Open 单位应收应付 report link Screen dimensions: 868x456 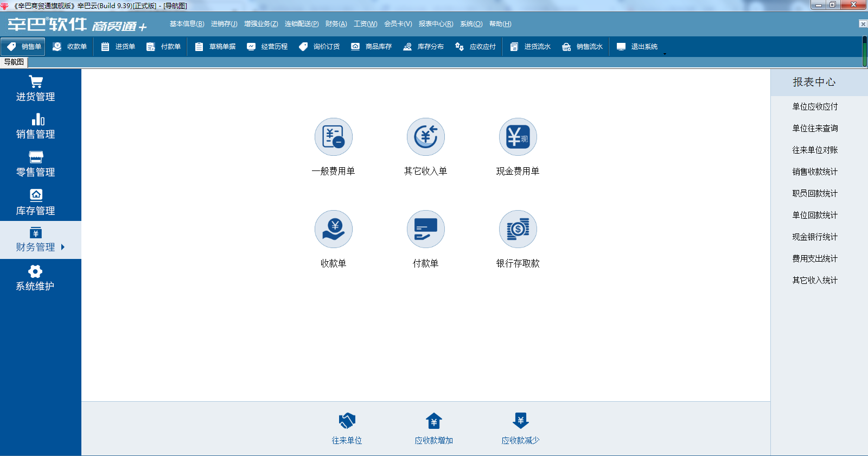pos(815,106)
